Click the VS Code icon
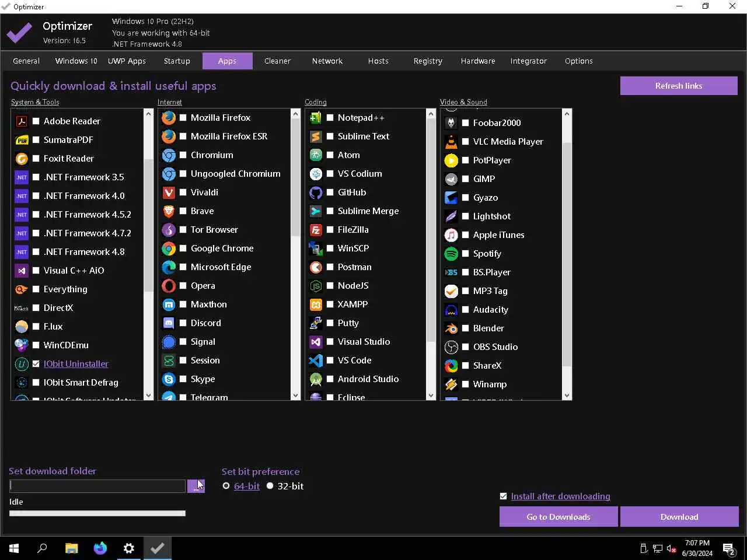This screenshot has width=747, height=560. tap(316, 360)
